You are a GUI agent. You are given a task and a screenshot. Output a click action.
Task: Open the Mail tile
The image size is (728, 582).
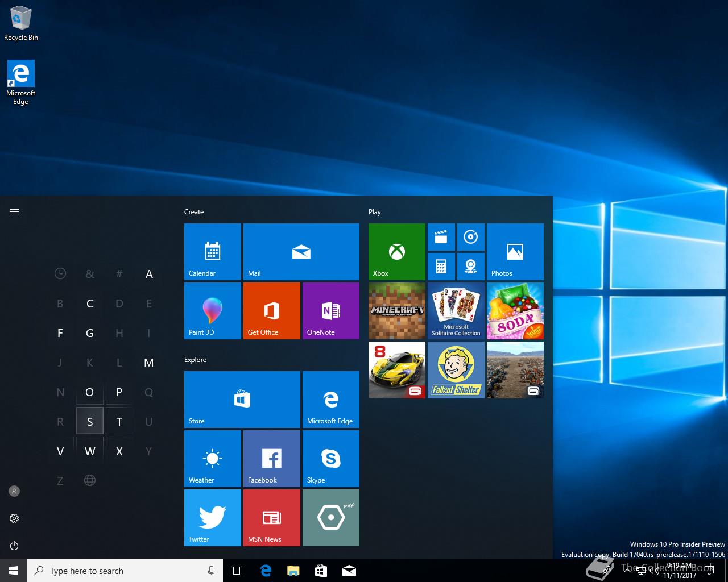click(301, 252)
